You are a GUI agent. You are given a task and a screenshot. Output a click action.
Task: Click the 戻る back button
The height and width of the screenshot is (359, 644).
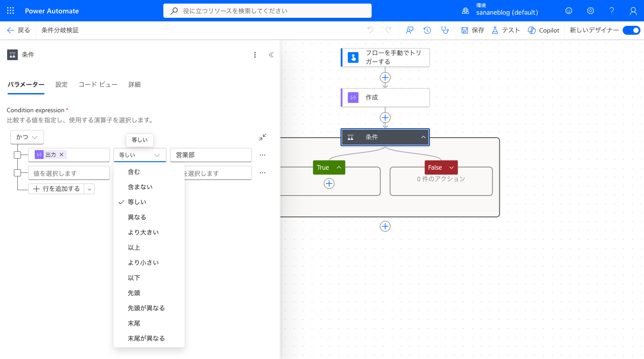point(18,30)
